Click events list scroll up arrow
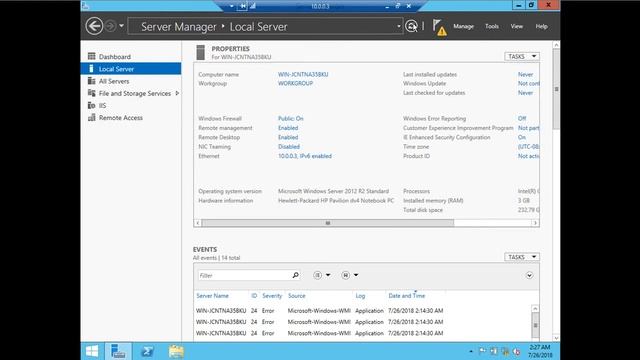Viewport: 640px width, 360px height. [535, 309]
